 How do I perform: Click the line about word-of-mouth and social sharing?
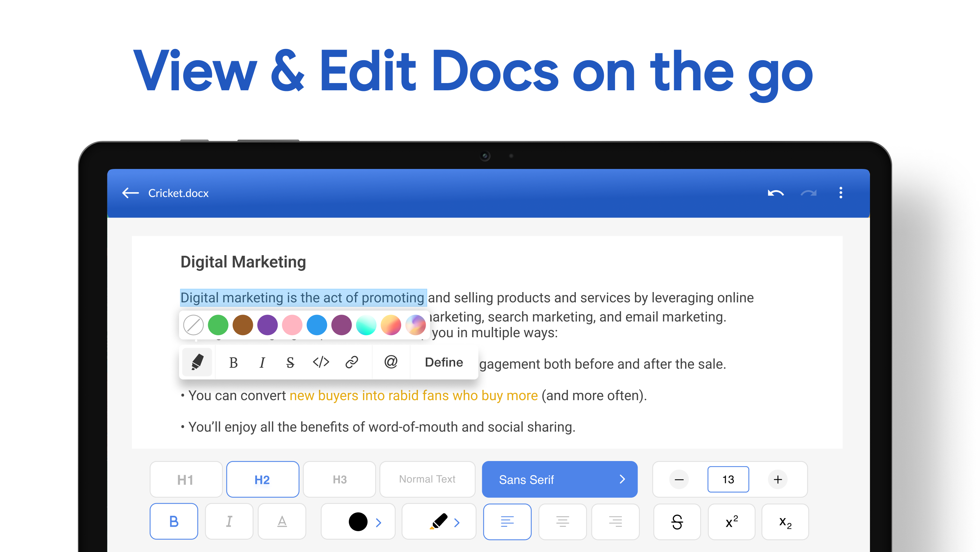coord(378,427)
